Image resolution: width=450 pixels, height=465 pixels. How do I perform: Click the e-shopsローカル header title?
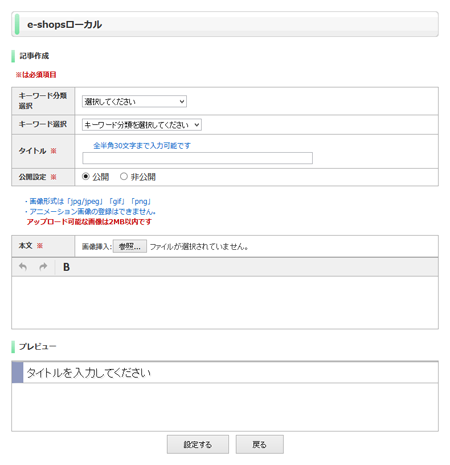coord(64,24)
